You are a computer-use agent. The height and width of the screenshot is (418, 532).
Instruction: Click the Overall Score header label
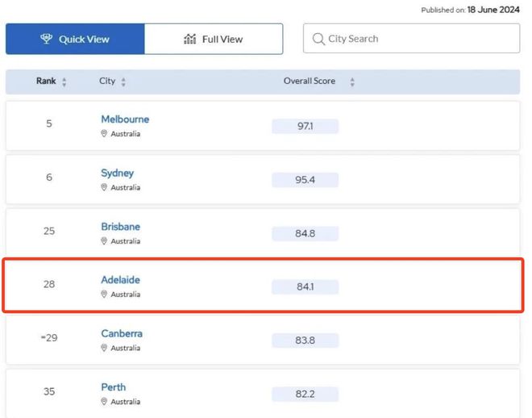[310, 81]
